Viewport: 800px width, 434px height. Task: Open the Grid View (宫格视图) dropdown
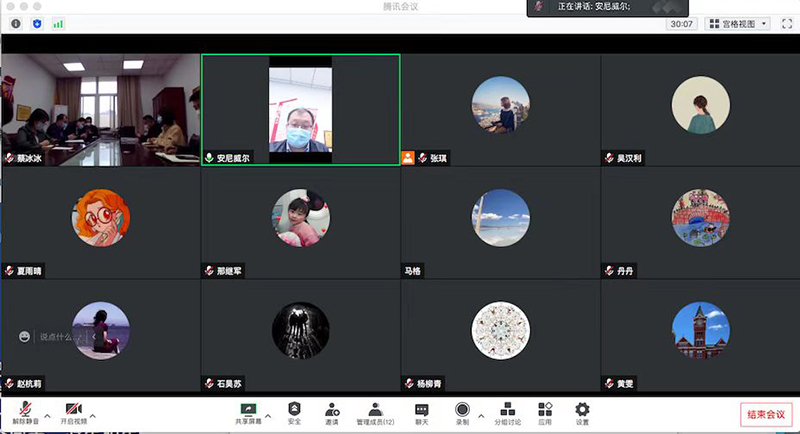(x=738, y=23)
